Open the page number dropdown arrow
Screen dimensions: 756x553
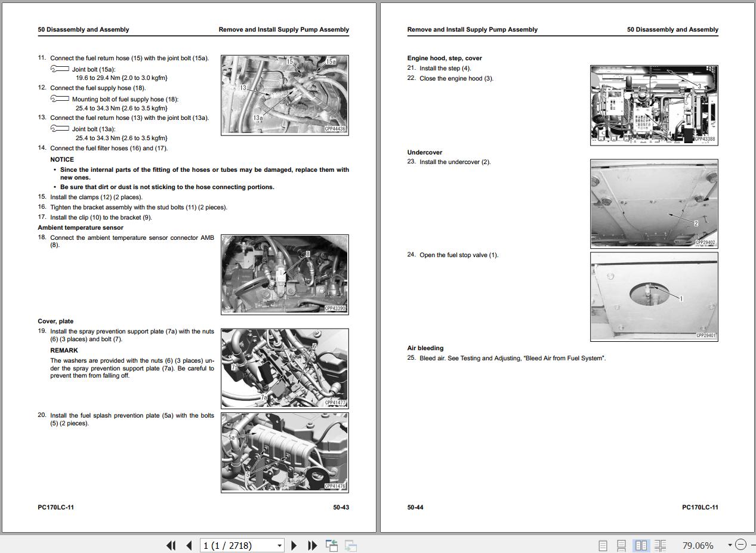pos(279,545)
